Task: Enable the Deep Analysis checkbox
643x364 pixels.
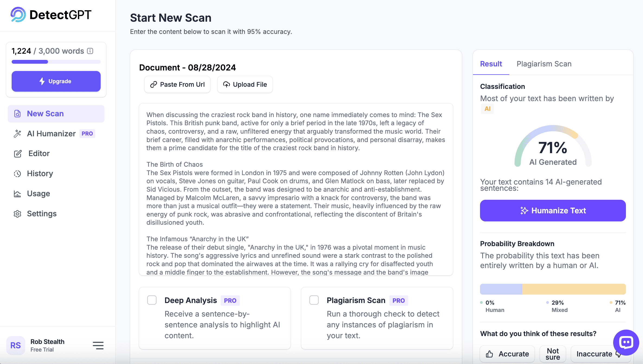Action: [152, 300]
